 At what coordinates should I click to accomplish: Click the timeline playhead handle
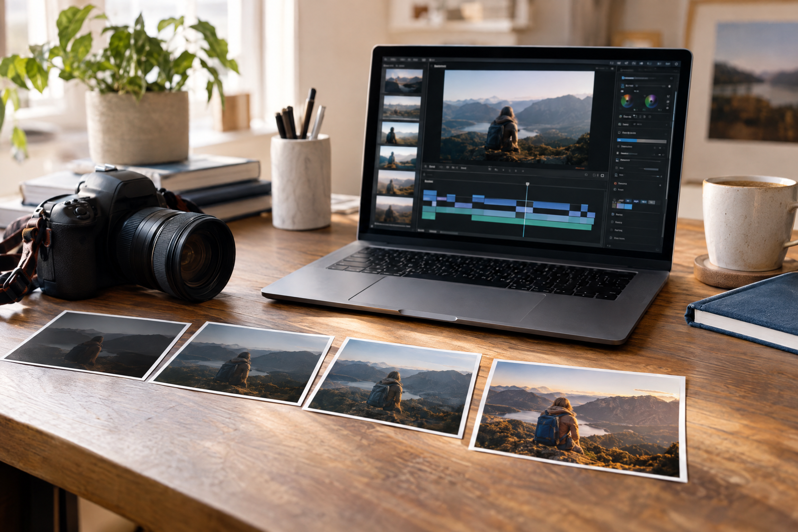527,184
